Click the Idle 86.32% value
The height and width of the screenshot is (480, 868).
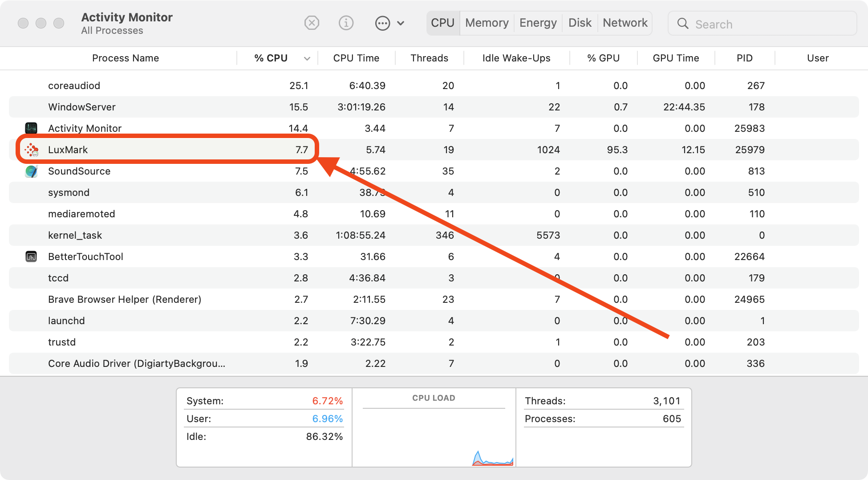click(324, 436)
